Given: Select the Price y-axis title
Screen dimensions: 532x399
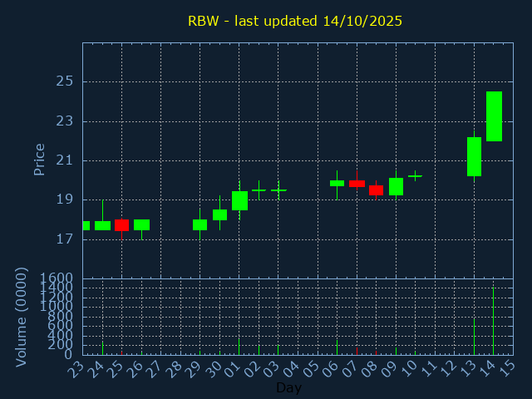Looking at the screenshot, I should coord(39,160).
